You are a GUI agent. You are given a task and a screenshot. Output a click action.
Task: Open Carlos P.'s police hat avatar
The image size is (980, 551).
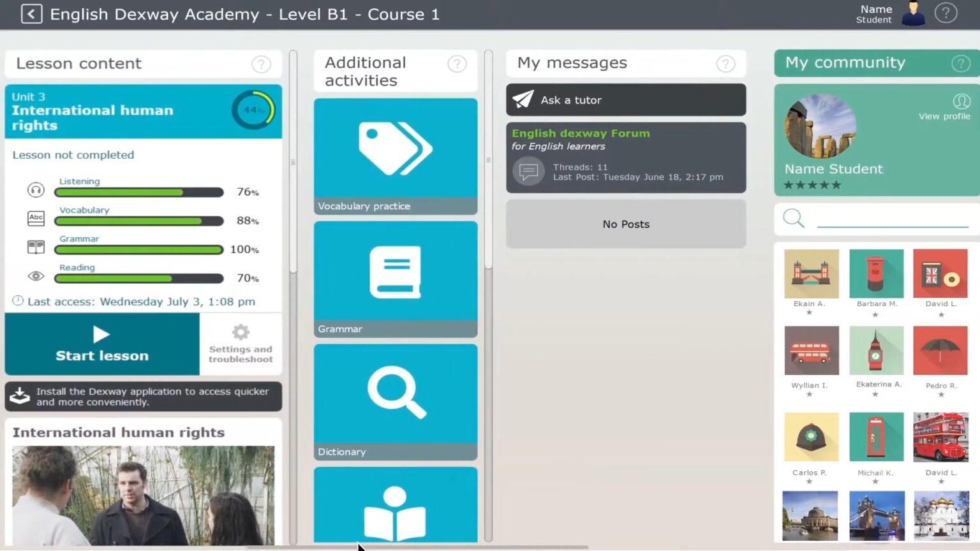coord(811,437)
